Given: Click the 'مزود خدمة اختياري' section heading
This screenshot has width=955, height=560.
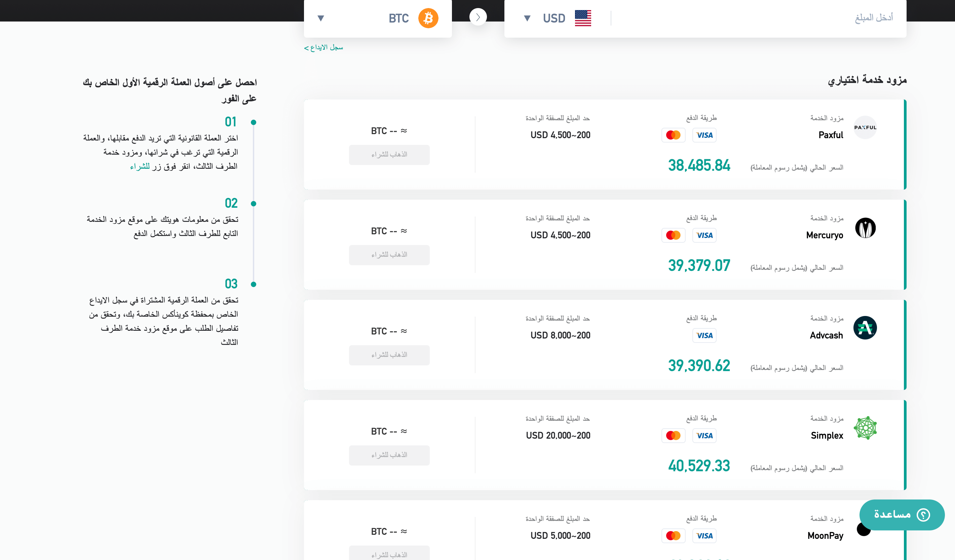Looking at the screenshot, I should tap(867, 80).
